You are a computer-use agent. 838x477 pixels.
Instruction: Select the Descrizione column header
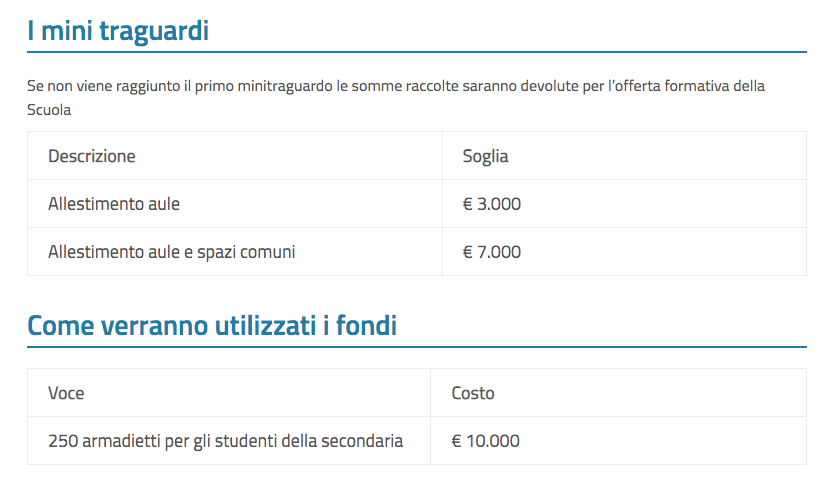pyautogui.click(x=92, y=156)
